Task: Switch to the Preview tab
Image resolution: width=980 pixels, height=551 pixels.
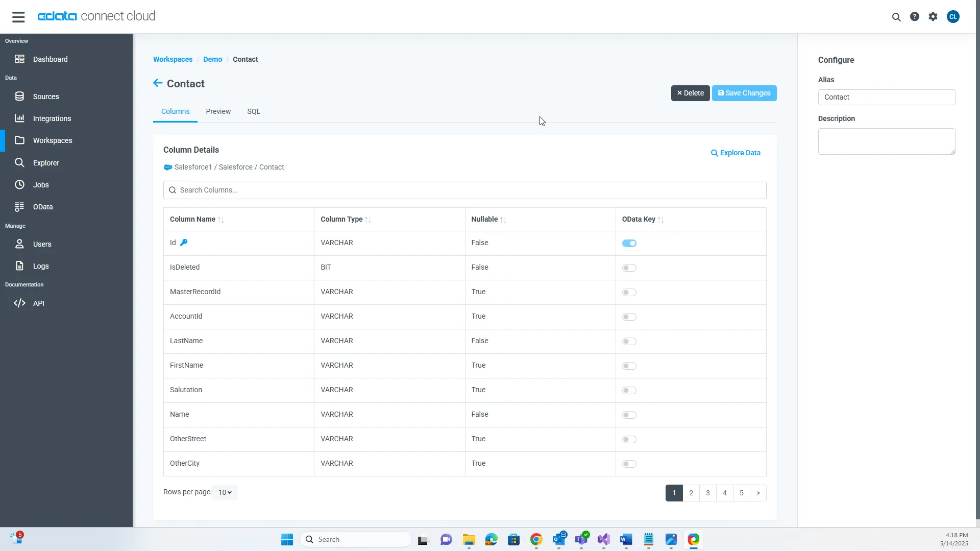Action: coord(218,111)
